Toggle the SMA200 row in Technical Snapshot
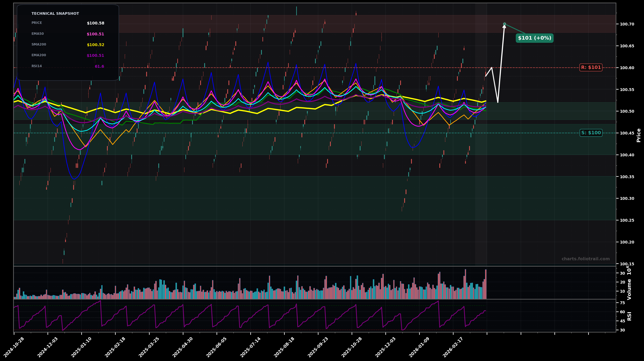Viewport: 644px width, 361px height. [68, 44]
